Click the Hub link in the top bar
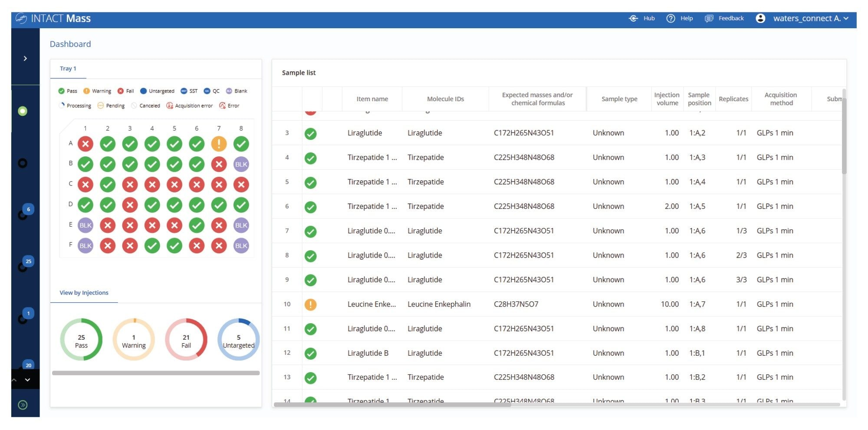Viewport: 868px width, 430px height. pos(648,18)
